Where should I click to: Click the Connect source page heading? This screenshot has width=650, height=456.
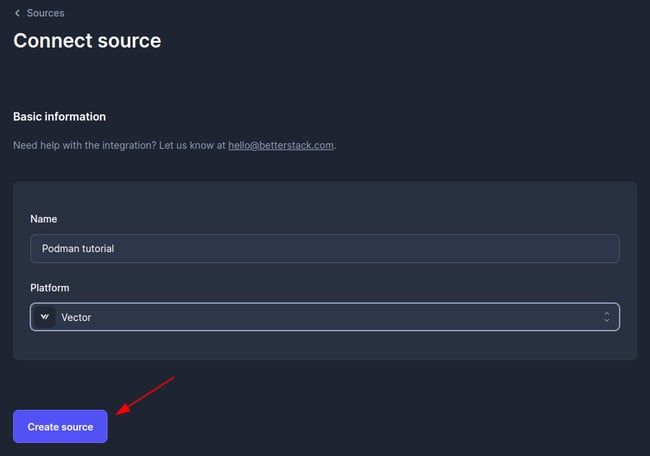pos(87,41)
